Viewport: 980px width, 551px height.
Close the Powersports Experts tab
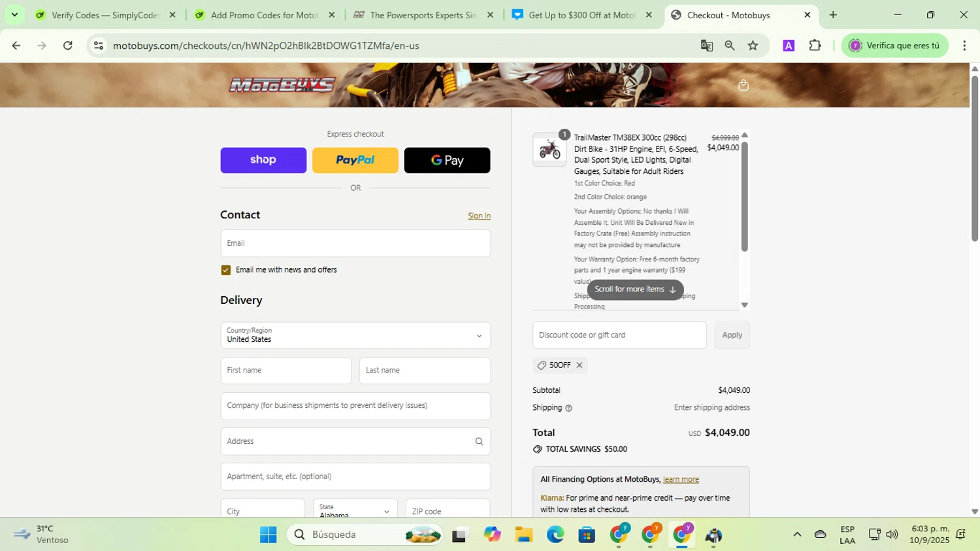[490, 15]
